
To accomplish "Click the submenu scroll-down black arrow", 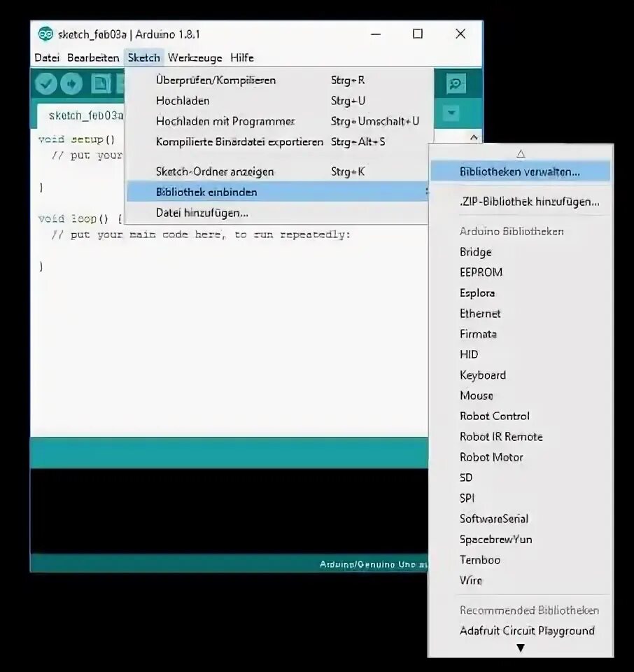I will coord(521,648).
